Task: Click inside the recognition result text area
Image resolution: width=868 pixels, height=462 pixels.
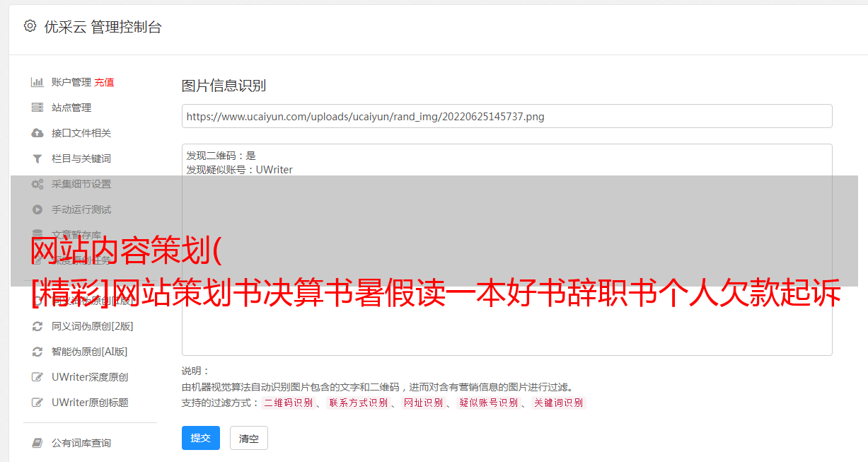Action: pos(507,249)
